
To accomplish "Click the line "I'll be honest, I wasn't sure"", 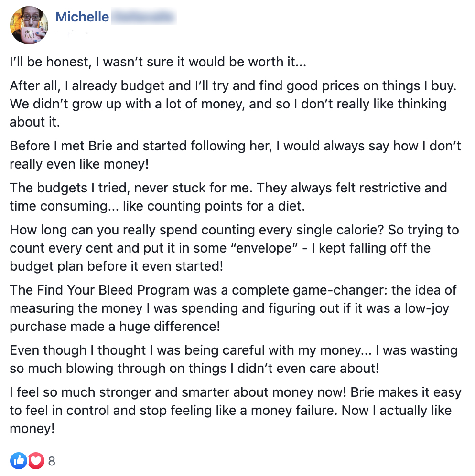I will [158, 62].
